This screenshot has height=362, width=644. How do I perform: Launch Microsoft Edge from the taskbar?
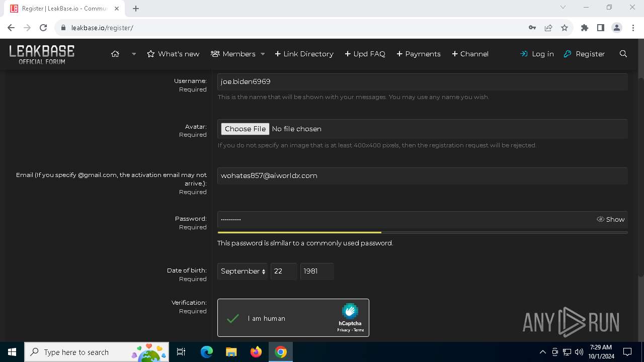[207, 352]
